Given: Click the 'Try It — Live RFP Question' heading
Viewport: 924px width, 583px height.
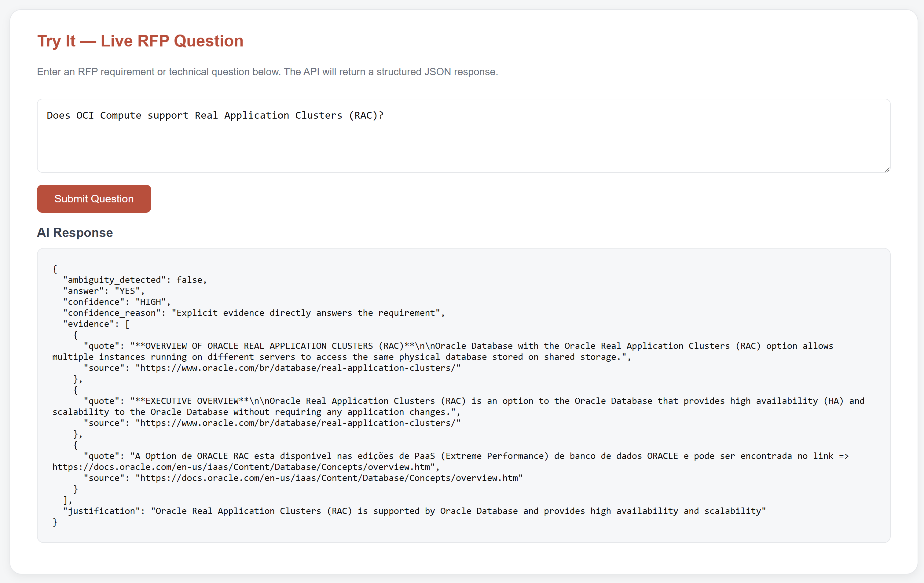Looking at the screenshot, I should click(x=140, y=41).
